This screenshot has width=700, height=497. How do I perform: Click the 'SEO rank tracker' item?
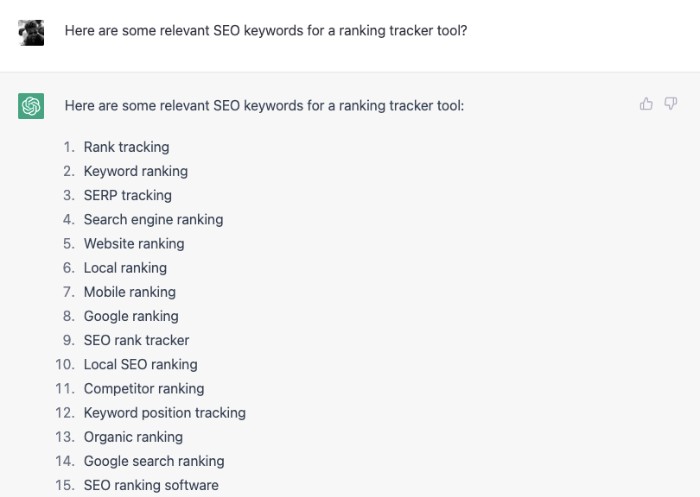(137, 340)
